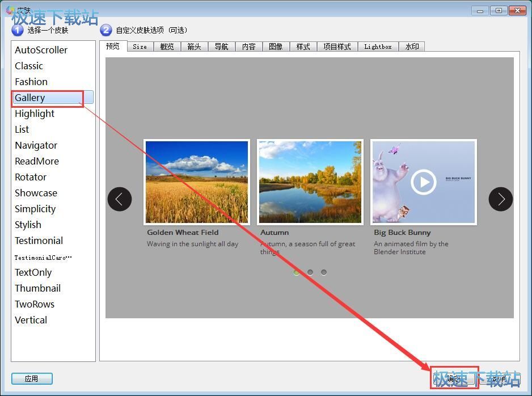532x396 pixels.
Task: Open the Autumn lake image
Action: [310, 182]
